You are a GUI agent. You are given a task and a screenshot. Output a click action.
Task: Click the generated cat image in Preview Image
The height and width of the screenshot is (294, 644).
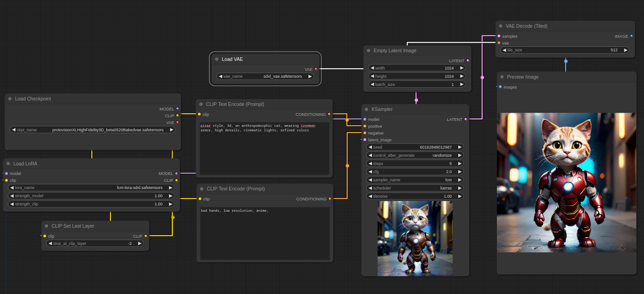point(566,182)
